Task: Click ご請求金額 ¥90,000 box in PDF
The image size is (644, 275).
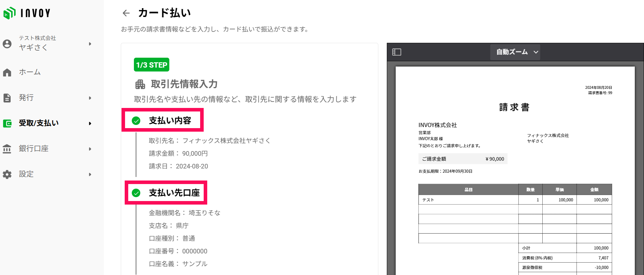Action: [463, 159]
